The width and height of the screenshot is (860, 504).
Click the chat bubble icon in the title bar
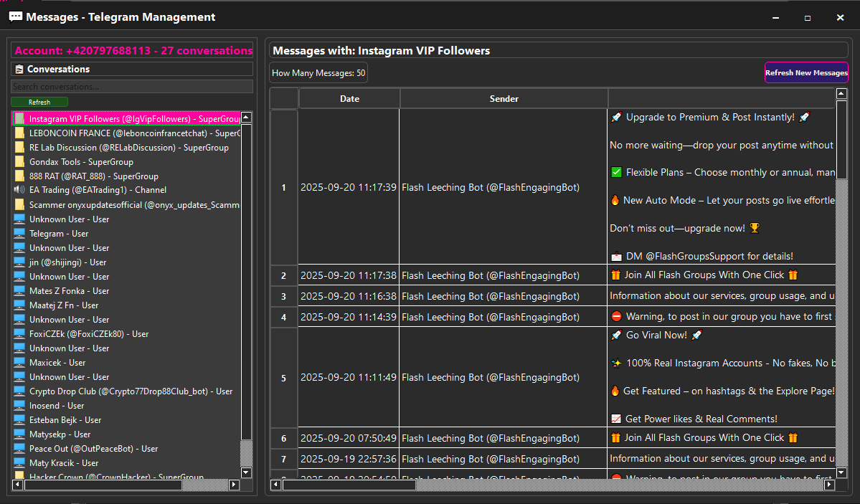click(16, 16)
